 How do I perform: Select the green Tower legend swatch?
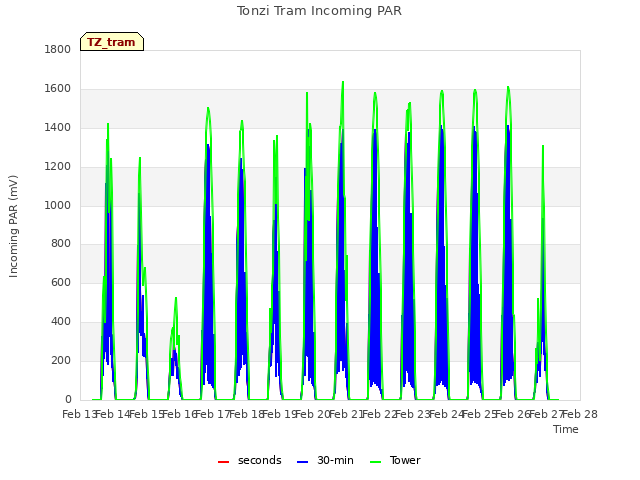point(375,462)
